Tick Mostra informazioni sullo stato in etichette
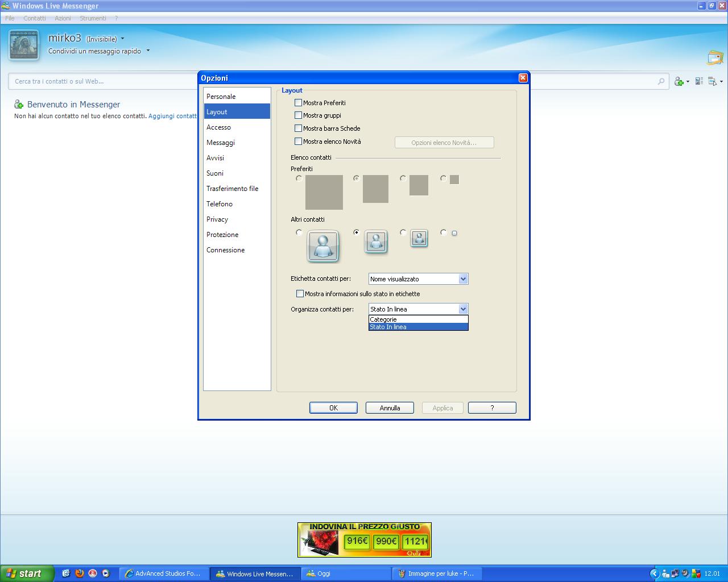 300,294
